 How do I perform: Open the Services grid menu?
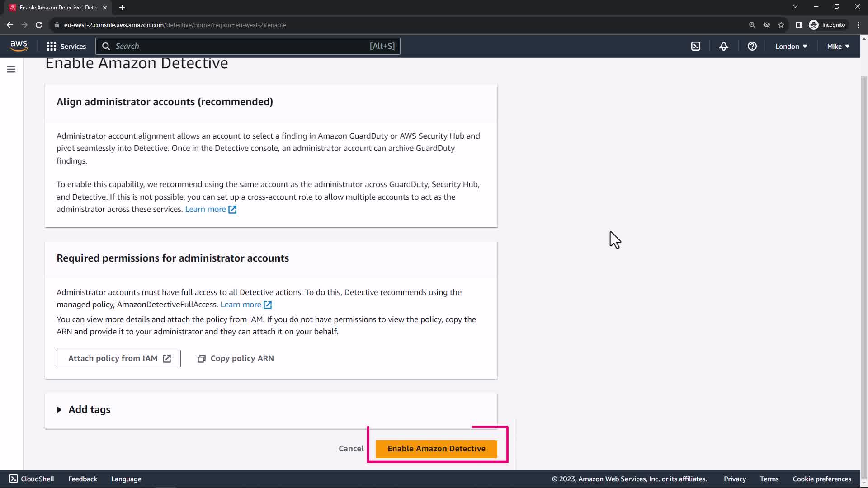(66, 46)
